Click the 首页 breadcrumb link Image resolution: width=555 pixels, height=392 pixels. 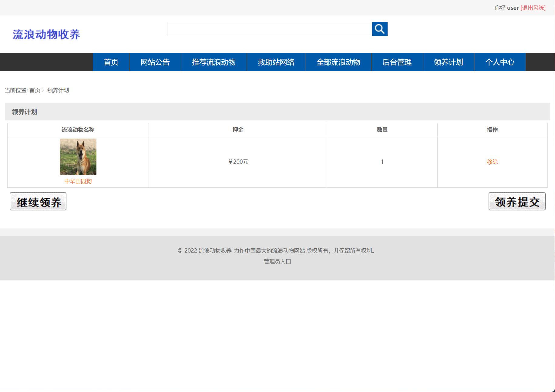click(35, 90)
